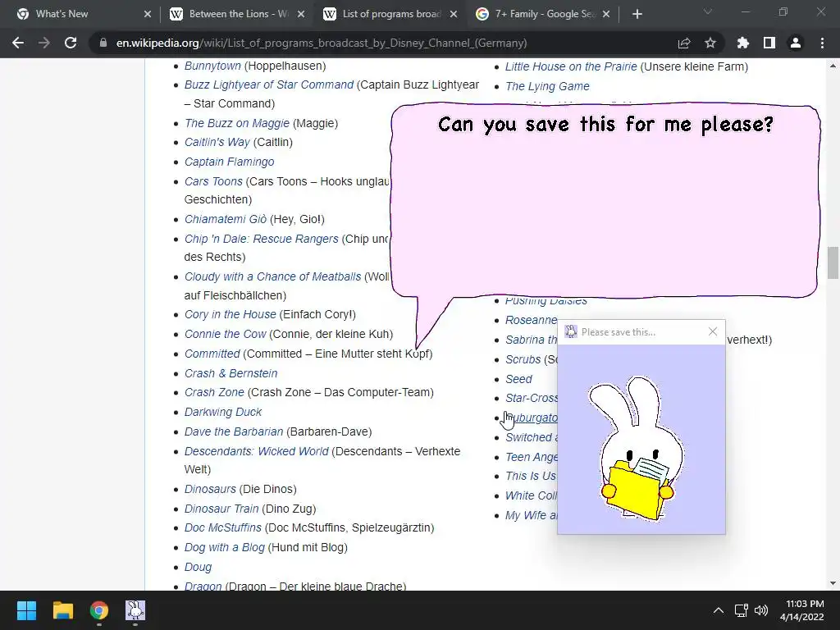Open the Connie the Cow link
Screen dimensions: 840x630
pyautogui.click(x=225, y=335)
